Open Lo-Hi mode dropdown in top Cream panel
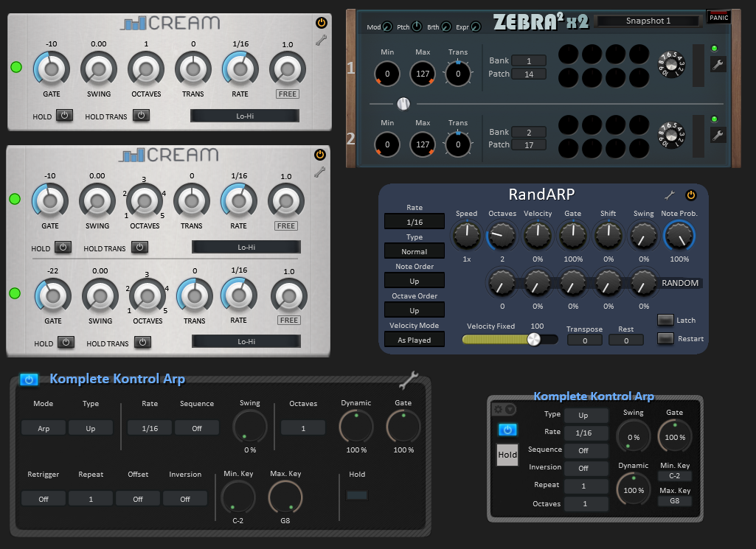Screen dimensions: 756x549 point(245,116)
